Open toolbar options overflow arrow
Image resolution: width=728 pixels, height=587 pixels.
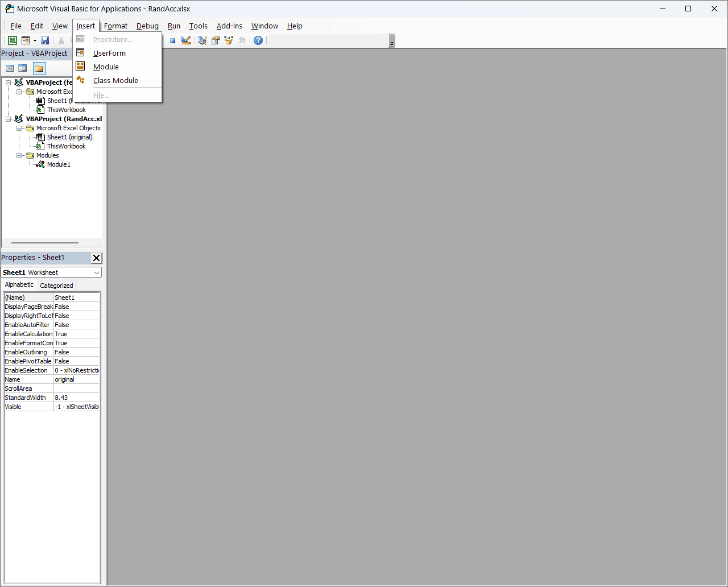(x=392, y=41)
